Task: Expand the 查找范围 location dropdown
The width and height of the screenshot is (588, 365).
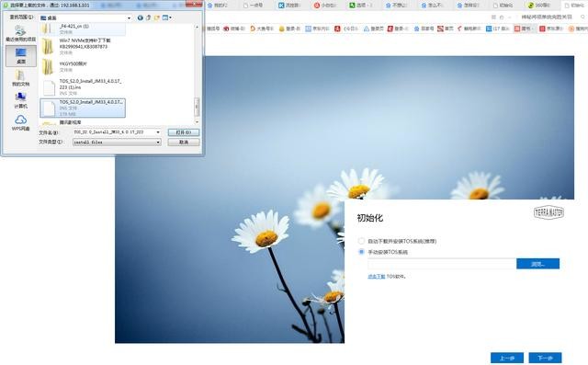Action: pyautogui.click(x=129, y=18)
